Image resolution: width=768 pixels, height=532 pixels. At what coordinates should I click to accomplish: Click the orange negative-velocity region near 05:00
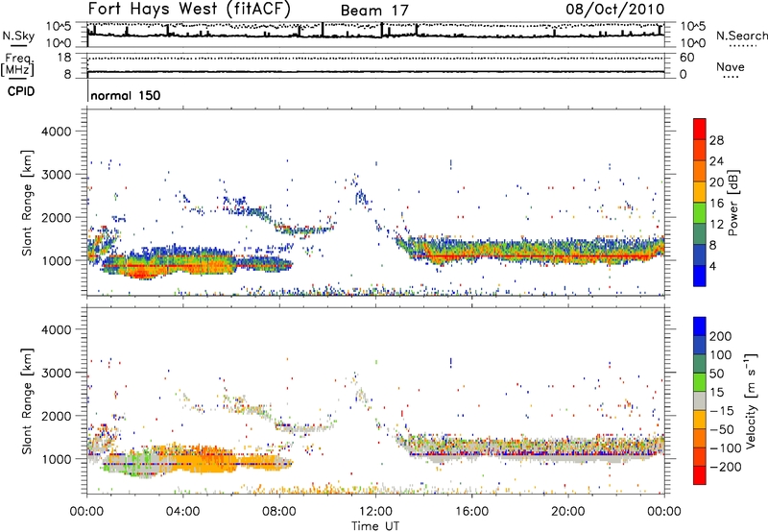pos(205,460)
